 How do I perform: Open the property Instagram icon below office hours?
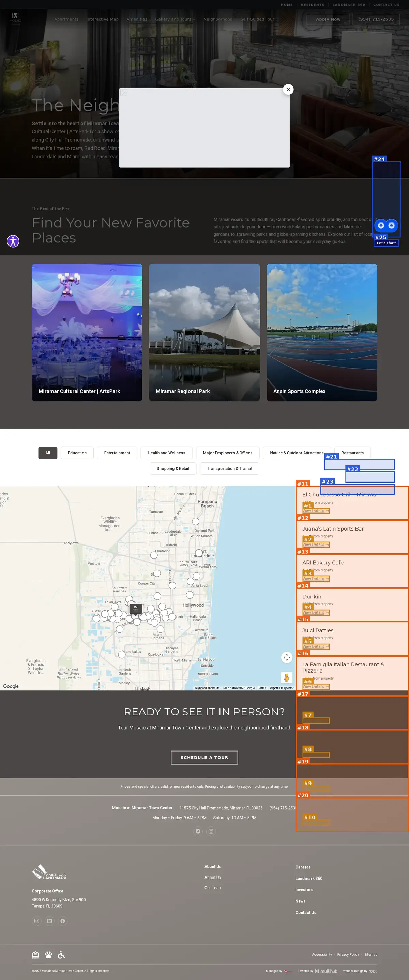click(x=211, y=831)
